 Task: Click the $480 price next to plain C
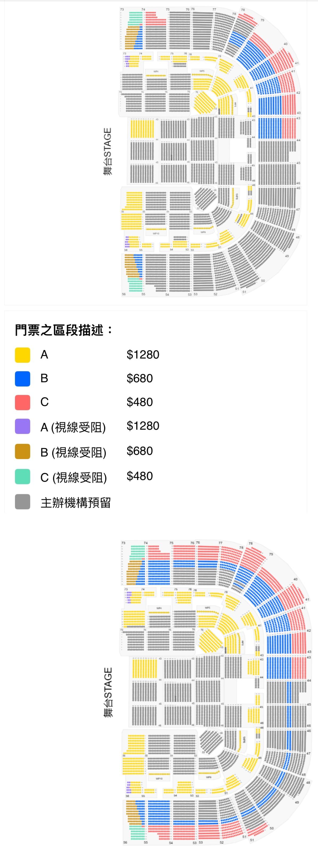pyautogui.click(x=140, y=402)
